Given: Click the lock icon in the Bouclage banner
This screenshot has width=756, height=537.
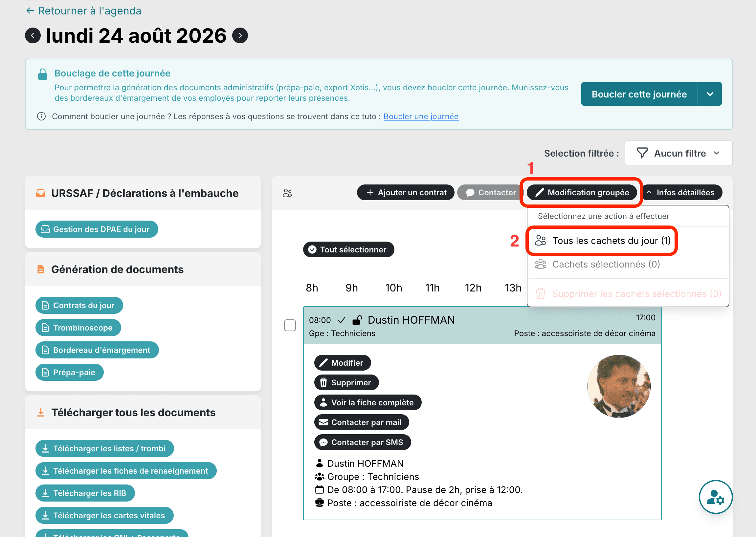Looking at the screenshot, I should tap(43, 74).
